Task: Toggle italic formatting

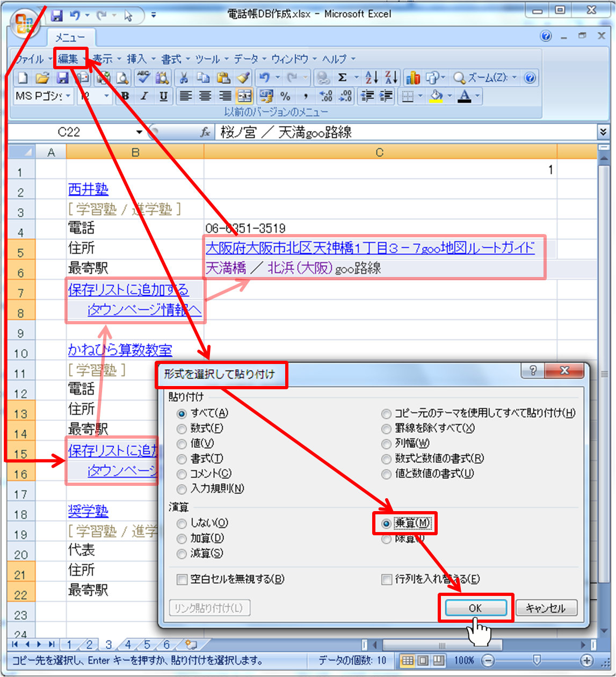Action: 144,97
